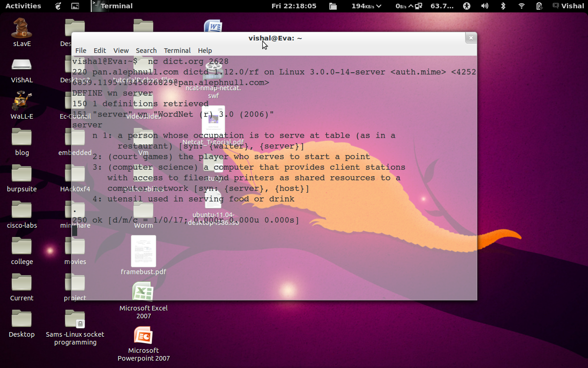
Task: Open the View menu in the terminal
Action: click(121, 51)
